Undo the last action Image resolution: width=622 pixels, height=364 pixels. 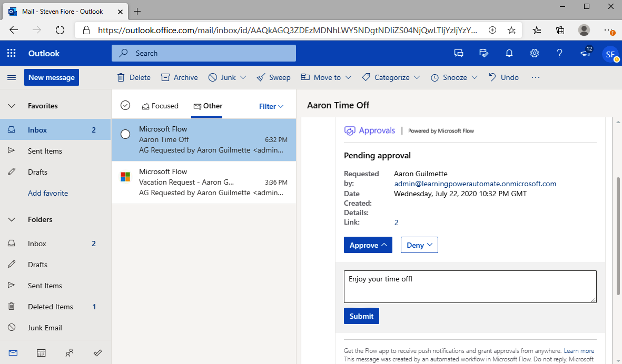click(503, 77)
